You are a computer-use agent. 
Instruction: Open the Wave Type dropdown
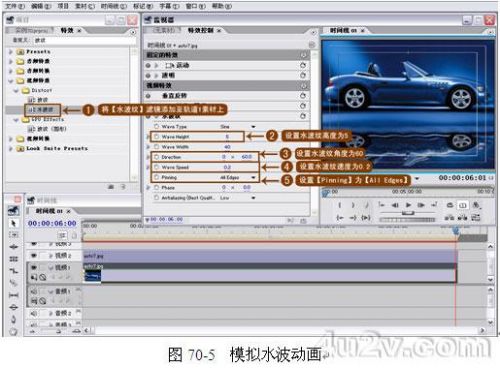point(253,127)
